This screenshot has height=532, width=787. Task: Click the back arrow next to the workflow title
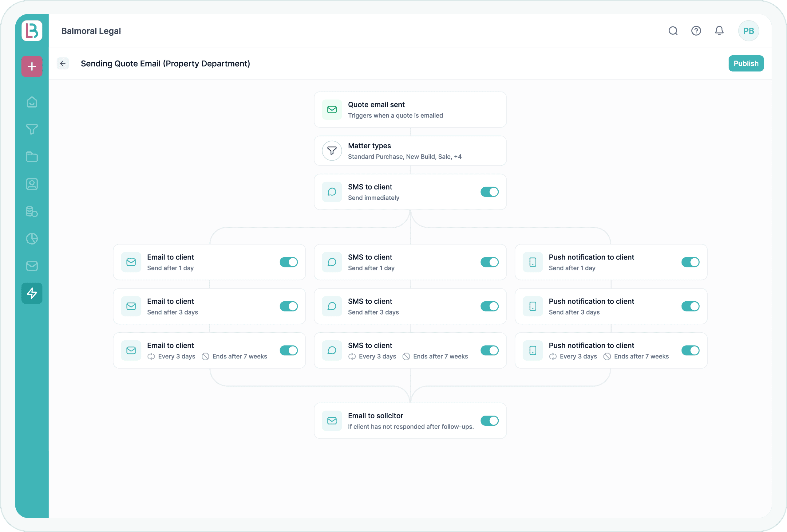[63, 63]
